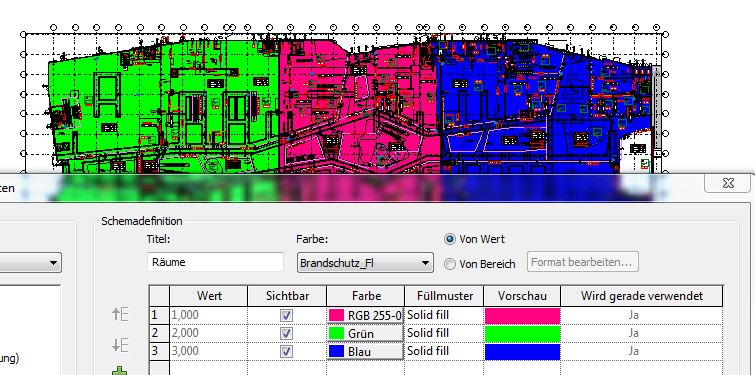Click the Blau color button

pyautogui.click(x=365, y=351)
